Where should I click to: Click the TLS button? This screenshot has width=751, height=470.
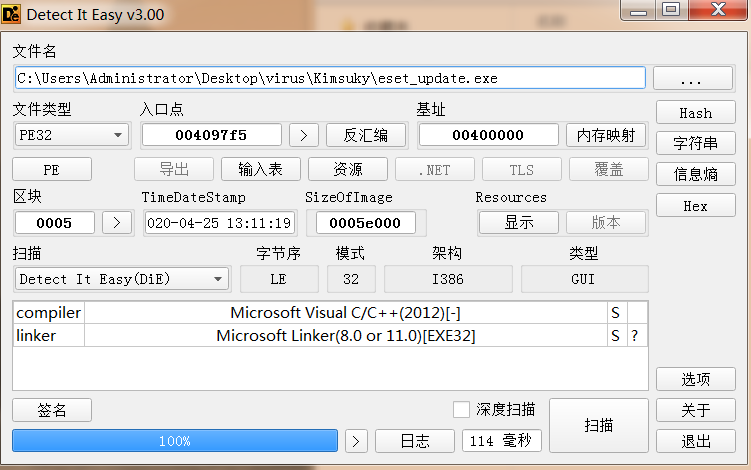[522, 169]
